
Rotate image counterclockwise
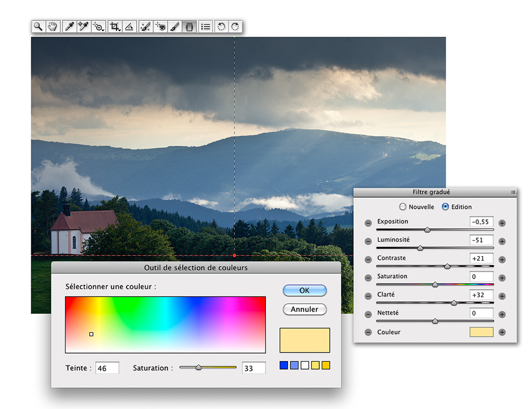[x=221, y=27]
